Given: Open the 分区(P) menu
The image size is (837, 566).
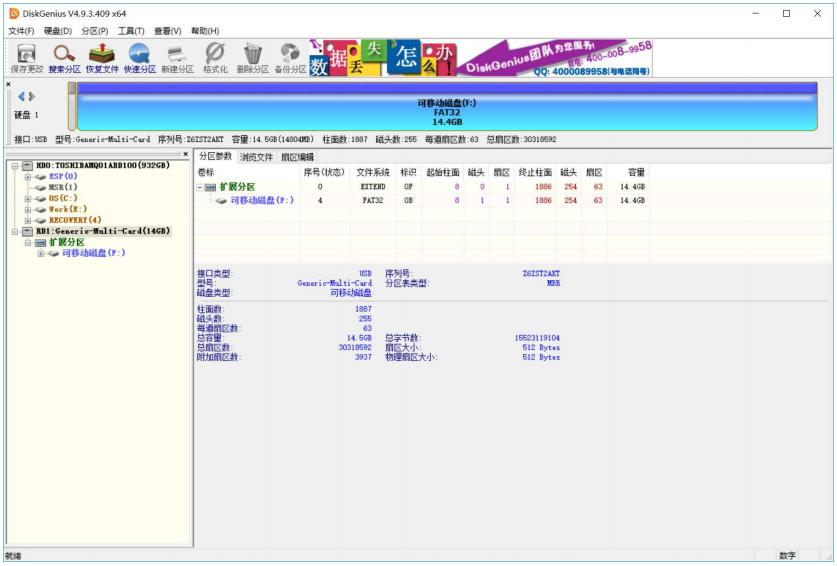Looking at the screenshot, I should (95, 31).
